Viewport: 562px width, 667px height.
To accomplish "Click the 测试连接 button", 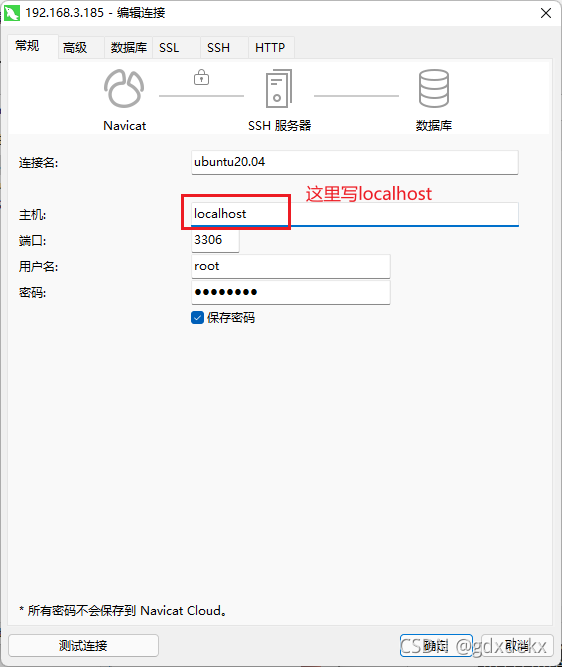I will tap(83, 645).
